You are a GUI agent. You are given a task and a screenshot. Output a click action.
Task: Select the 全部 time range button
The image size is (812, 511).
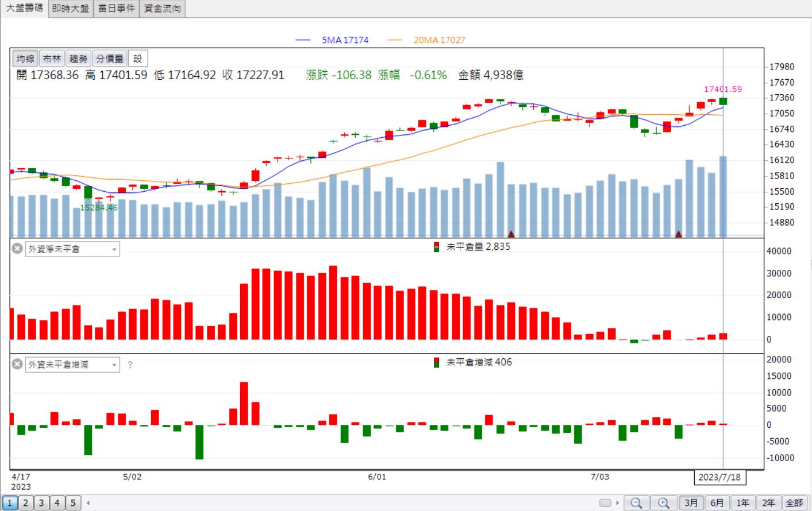pyautogui.click(x=794, y=503)
